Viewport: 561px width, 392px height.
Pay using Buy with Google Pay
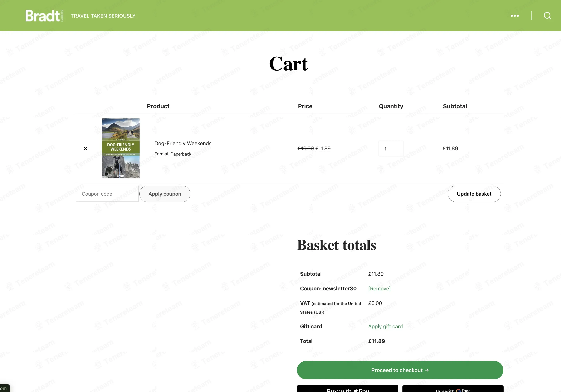tap(453, 389)
